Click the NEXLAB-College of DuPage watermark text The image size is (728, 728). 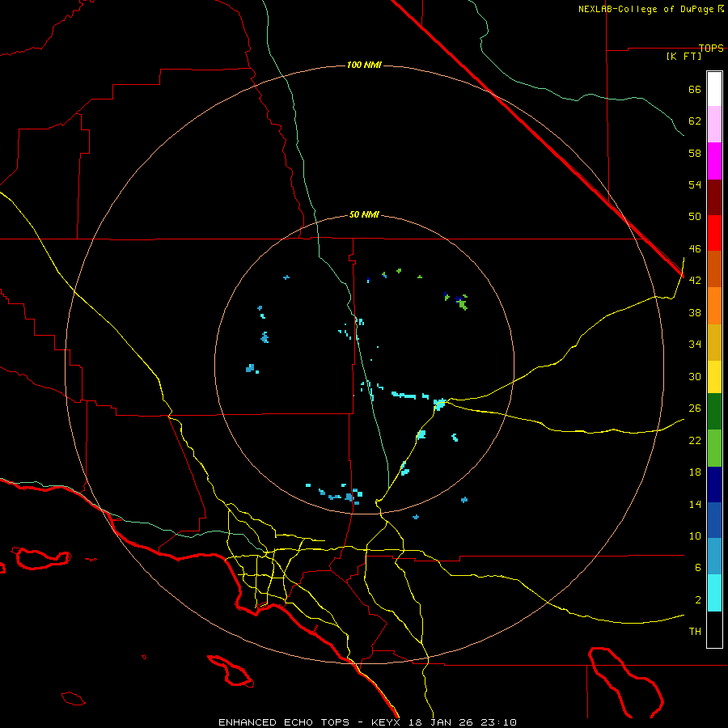pos(651,9)
